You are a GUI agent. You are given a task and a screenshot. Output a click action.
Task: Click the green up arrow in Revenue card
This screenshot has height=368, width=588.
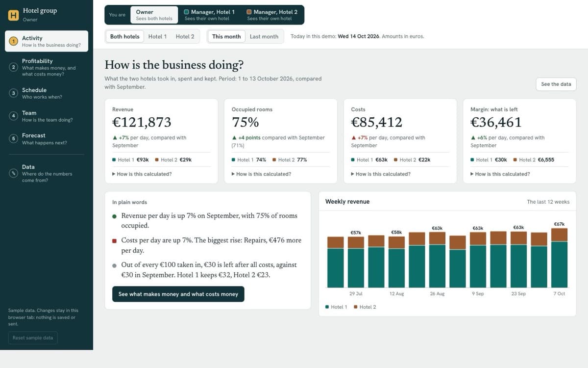click(x=114, y=138)
